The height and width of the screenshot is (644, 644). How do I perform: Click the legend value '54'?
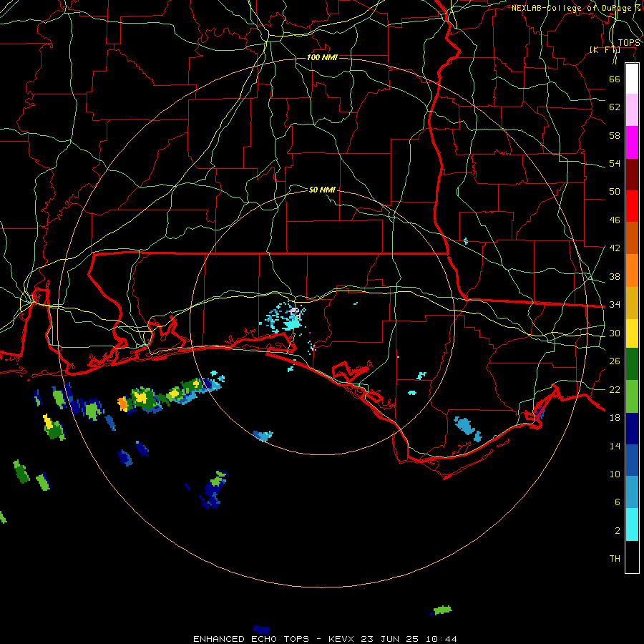(x=615, y=163)
